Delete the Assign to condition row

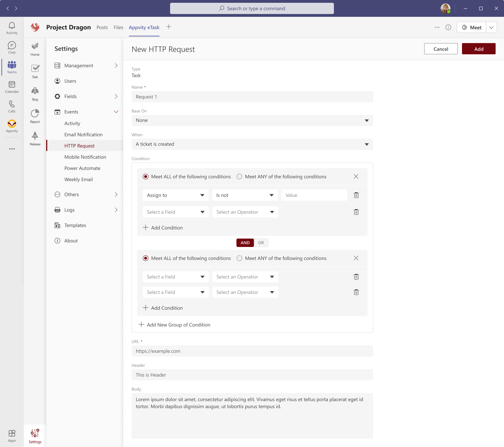356,195
